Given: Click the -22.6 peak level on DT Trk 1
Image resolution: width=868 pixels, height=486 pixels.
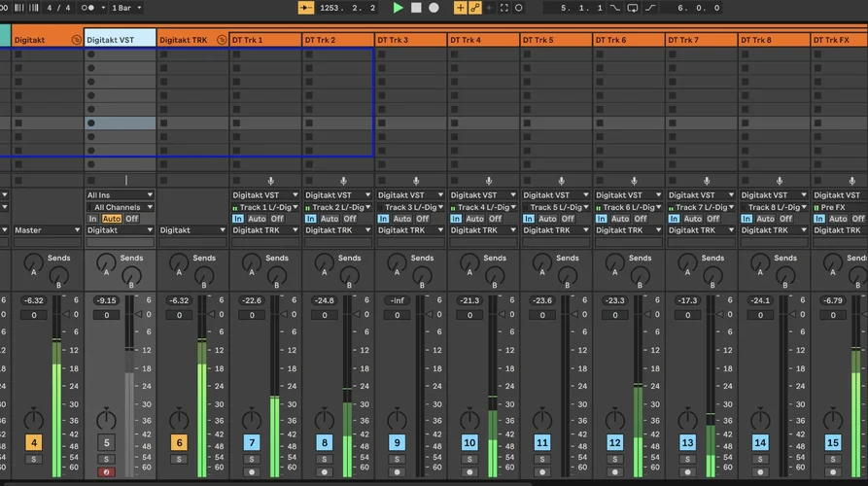Looking at the screenshot, I should (x=252, y=301).
